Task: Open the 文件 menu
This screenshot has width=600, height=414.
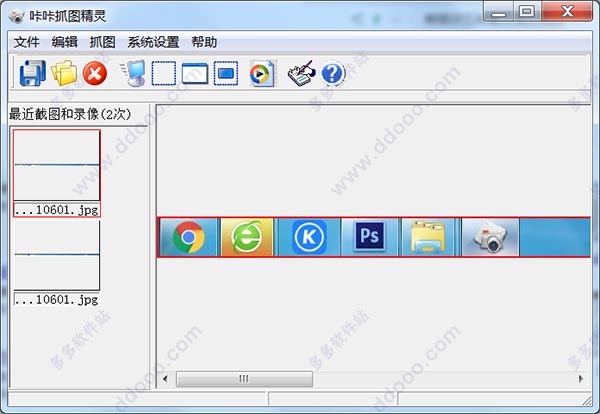Action: [27, 42]
